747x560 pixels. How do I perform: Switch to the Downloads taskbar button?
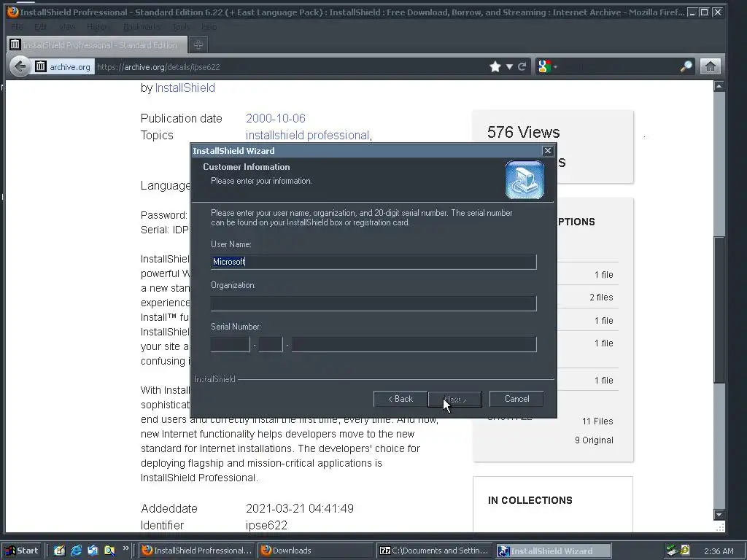tap(315, 551)
